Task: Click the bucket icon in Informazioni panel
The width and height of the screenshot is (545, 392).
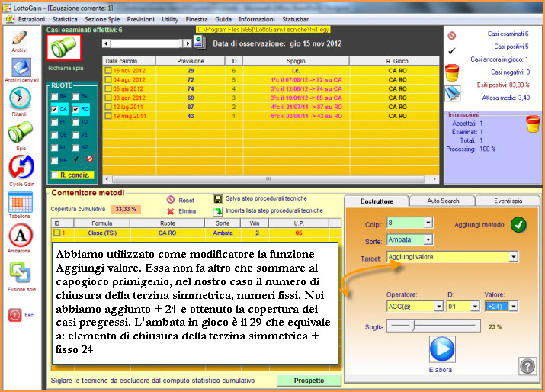Action: (533, 124)
